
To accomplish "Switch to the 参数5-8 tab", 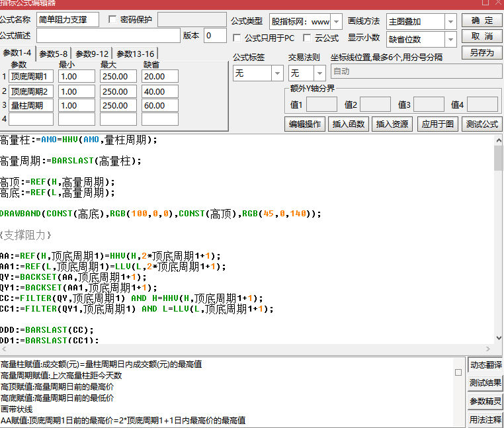I will click(54, 54).
